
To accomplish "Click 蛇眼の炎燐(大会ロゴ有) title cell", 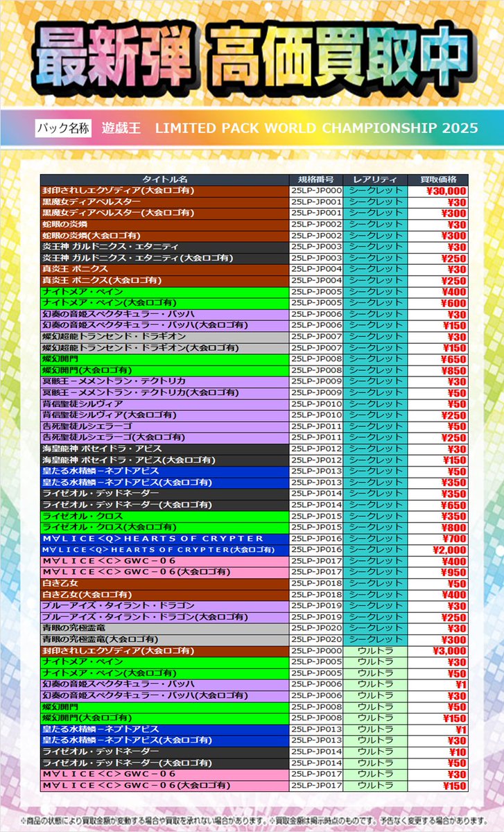I will point(164,236).
